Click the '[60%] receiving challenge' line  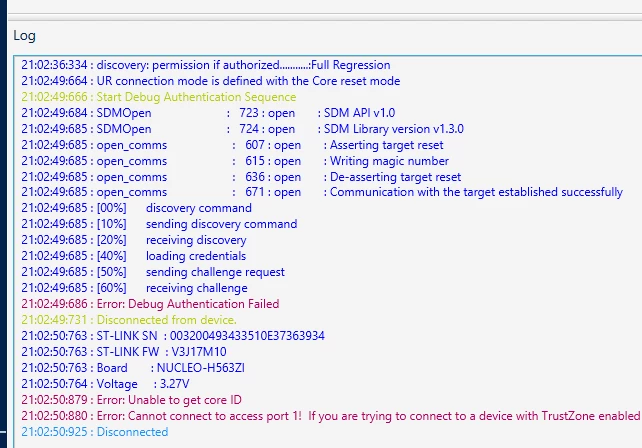134,287
